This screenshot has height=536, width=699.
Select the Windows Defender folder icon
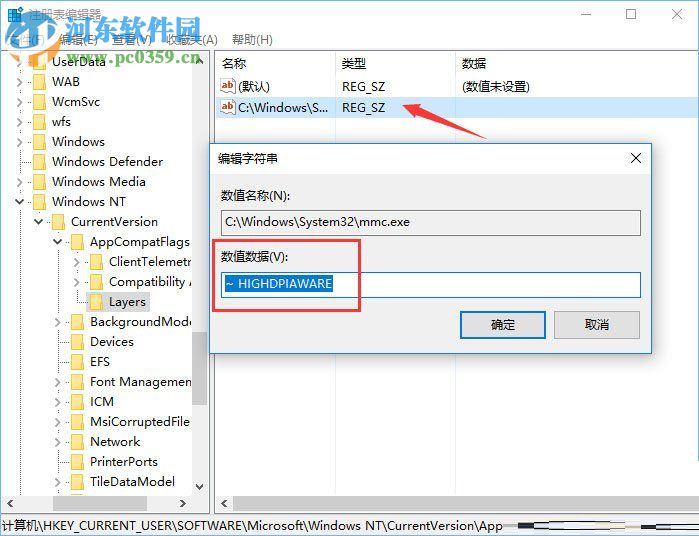click(39, 162)
